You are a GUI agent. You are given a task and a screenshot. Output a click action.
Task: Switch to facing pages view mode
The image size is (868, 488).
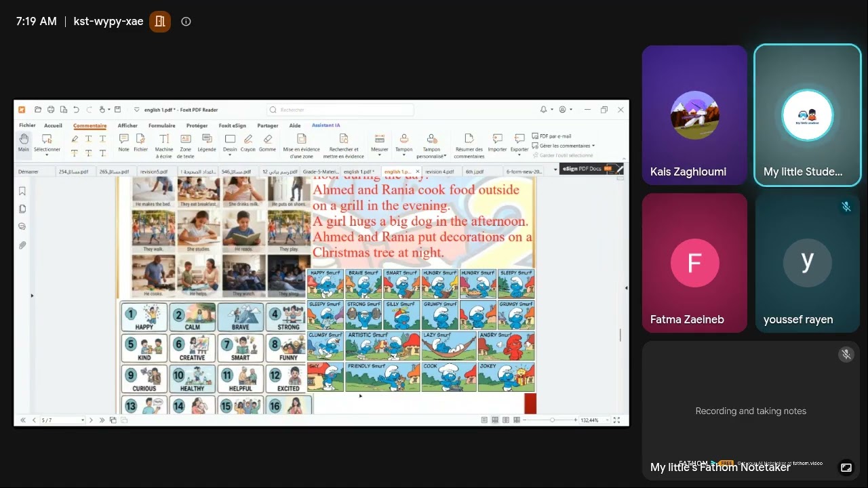(506, 420)
